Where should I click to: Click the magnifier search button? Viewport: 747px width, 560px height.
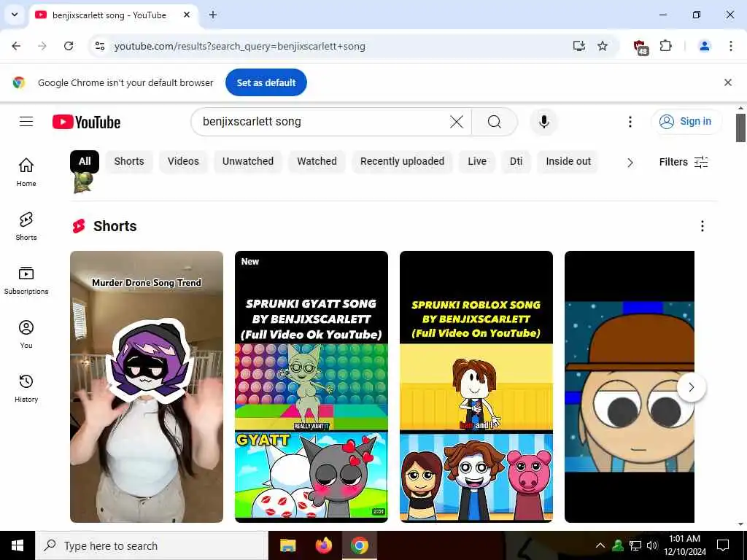(x=494, y=122)
